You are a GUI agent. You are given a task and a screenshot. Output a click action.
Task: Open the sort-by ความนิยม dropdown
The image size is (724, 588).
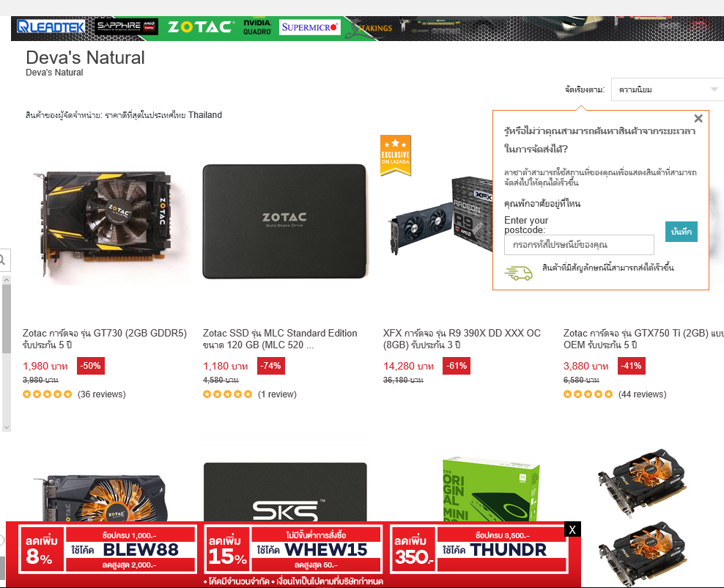click(x=667, y=89)
